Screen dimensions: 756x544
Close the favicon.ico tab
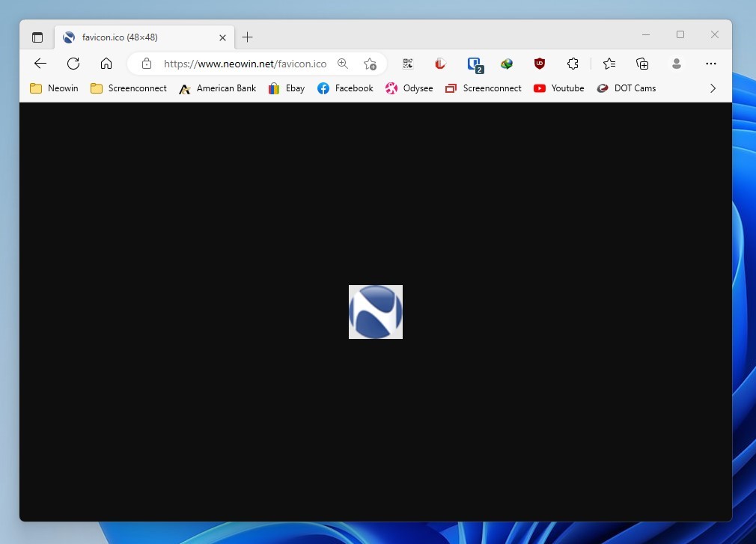point(223,37)
